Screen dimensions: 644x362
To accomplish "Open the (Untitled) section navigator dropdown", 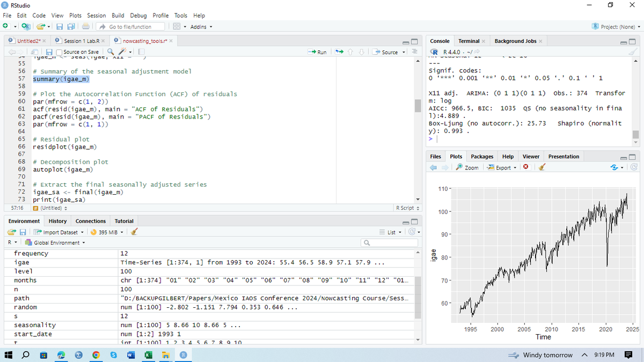I will pos(49,208).
